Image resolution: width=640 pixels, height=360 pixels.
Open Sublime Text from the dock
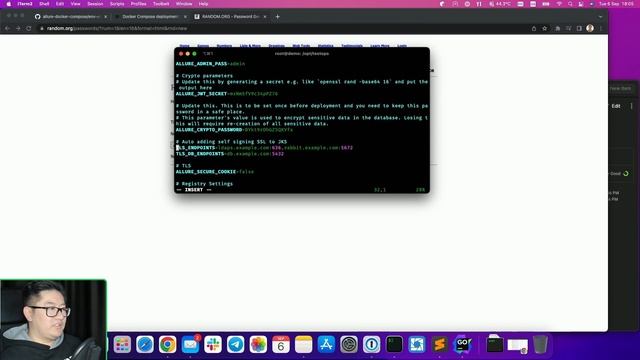click(x=440, y=344)
